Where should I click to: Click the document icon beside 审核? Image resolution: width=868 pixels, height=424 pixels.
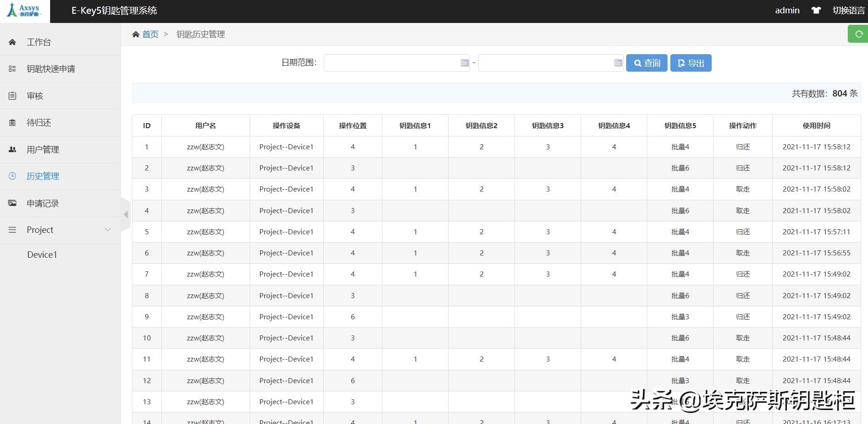coord(12,96)
